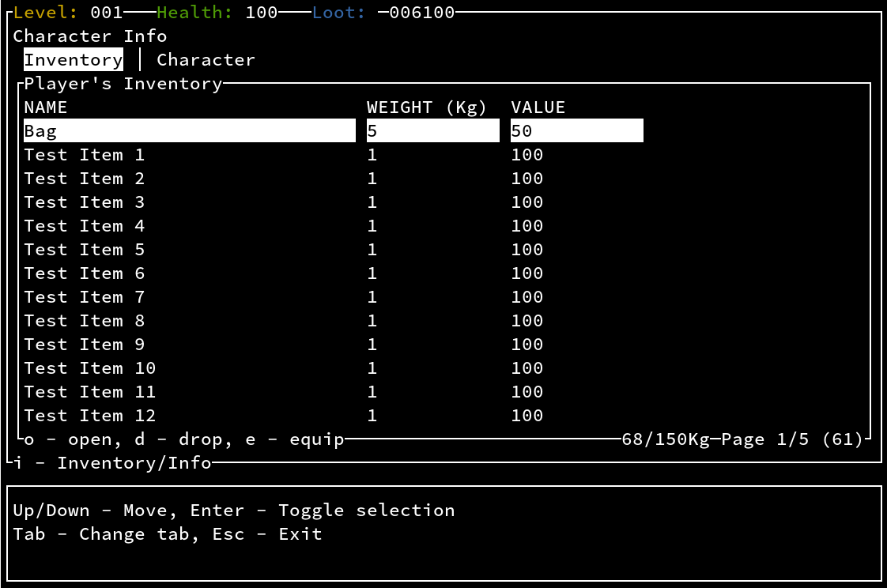Click the WEIGHT (Kg) column header

[427, 107]
